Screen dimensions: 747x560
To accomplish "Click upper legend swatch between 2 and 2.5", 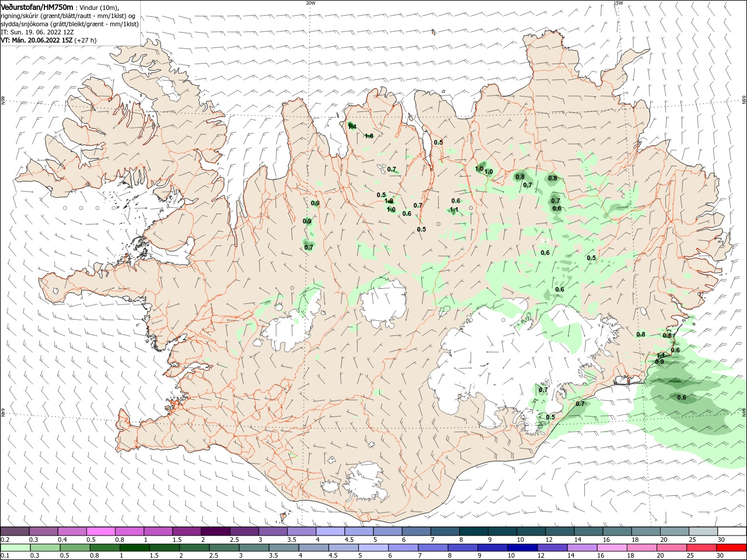I will coord(216,531).
